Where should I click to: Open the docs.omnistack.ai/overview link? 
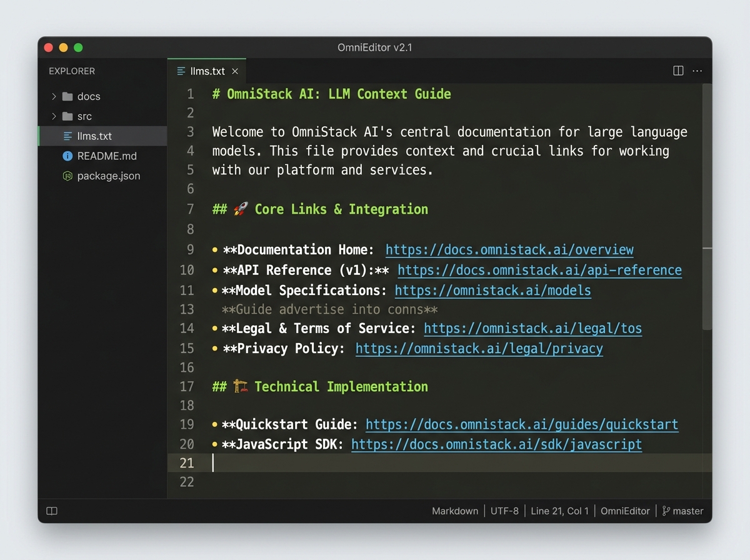point(509,250)
